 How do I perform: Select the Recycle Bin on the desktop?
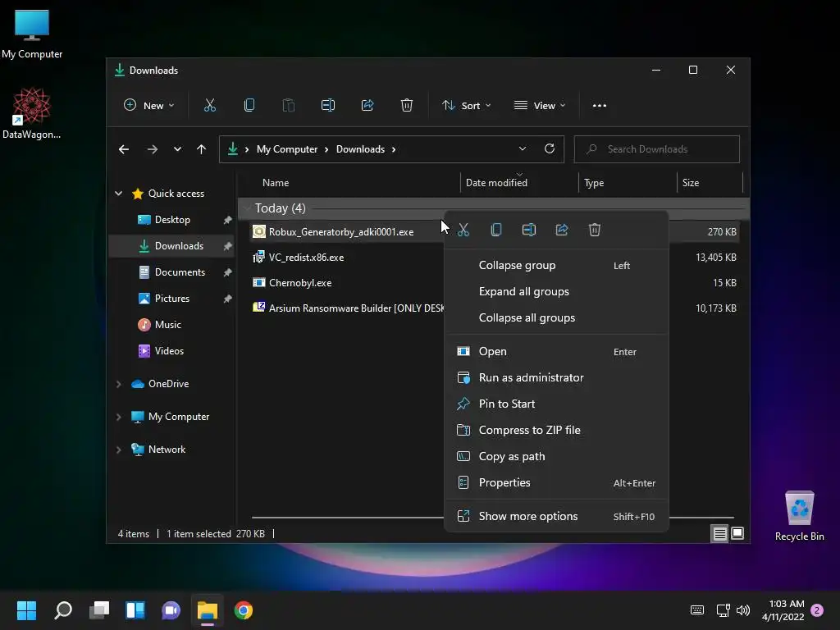point(799,517)
